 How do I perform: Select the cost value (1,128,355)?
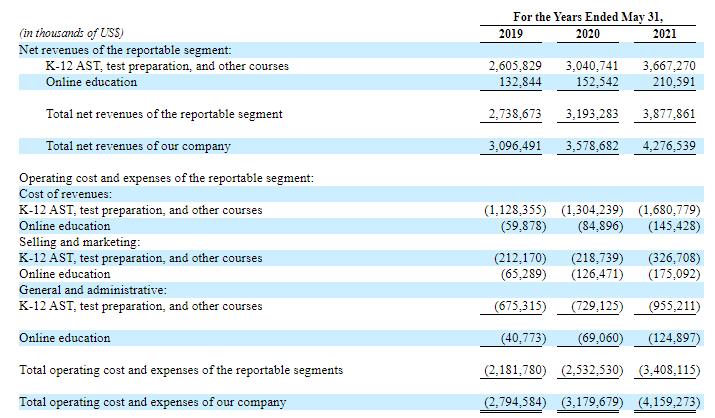click(x=515, y=210)
